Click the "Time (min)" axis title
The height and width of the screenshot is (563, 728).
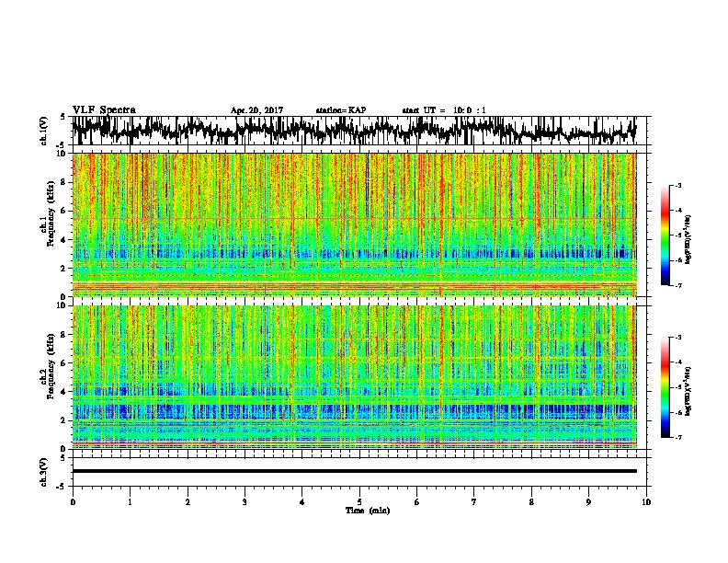pyautogui.click(x=368, y=511)
